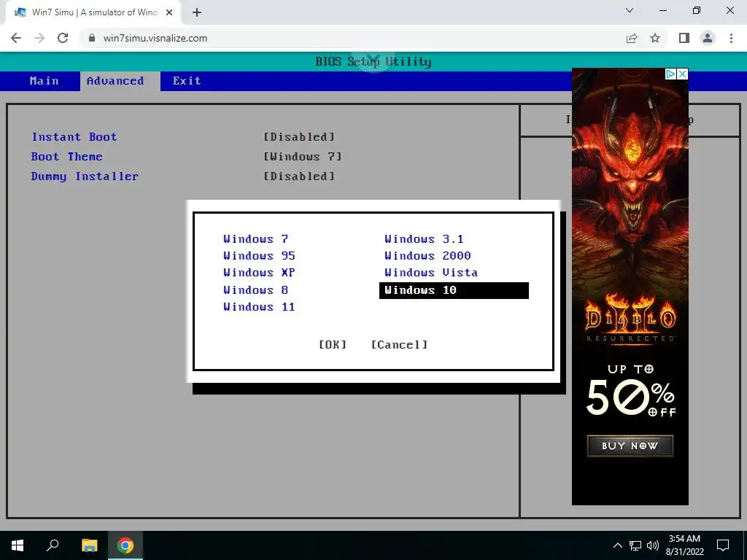This screenshot has width=747, height=560.
Task: Click the browser forward arrow
Action: pos(39,38)
